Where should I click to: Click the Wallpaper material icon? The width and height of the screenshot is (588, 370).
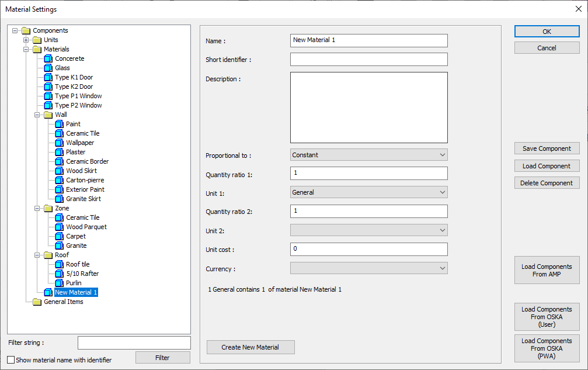[x=59, y=143]
